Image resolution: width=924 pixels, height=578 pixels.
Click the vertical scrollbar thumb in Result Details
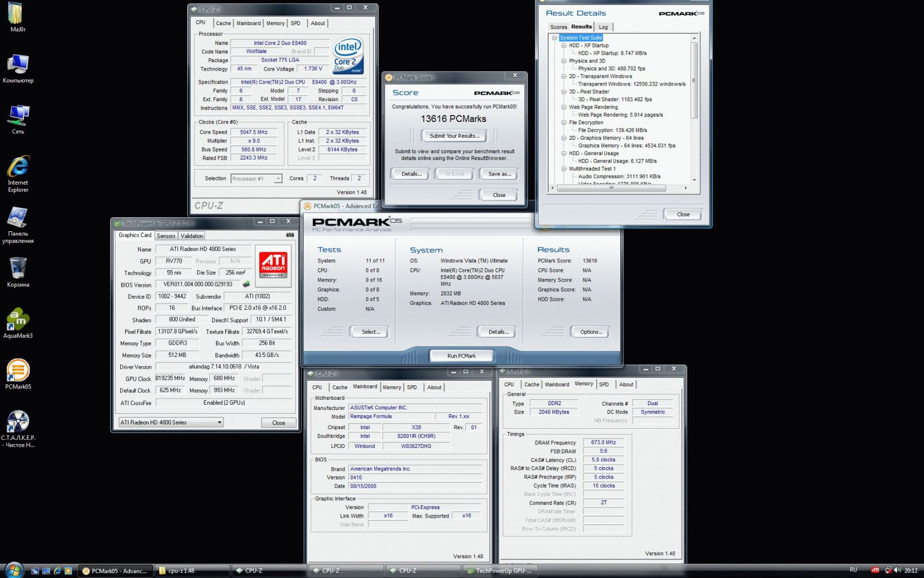tap(694, 80)
